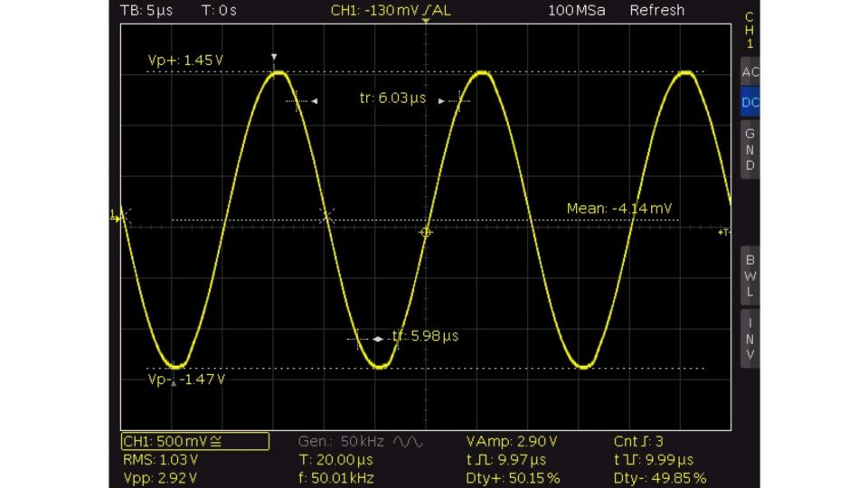Viewport: 868px width, 488px height.
Task: Click the trigger level marker on right edge
Action: (x=723, y=233)
